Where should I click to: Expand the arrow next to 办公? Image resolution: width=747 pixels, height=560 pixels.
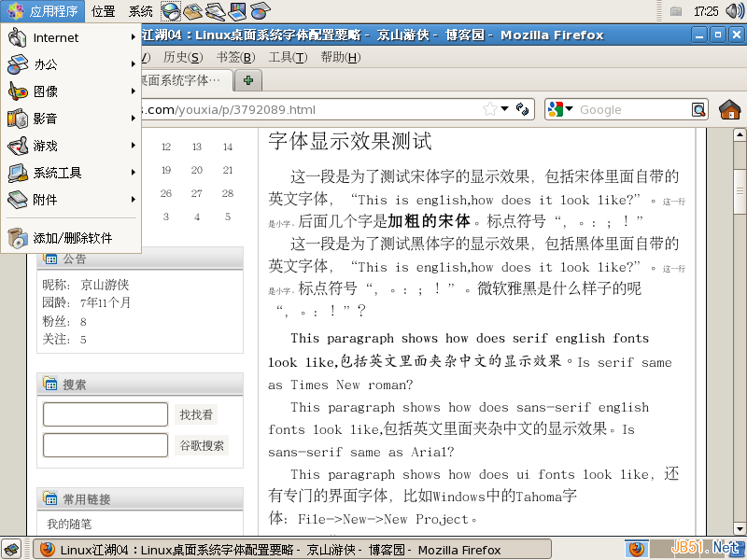(x=134, y=63)
